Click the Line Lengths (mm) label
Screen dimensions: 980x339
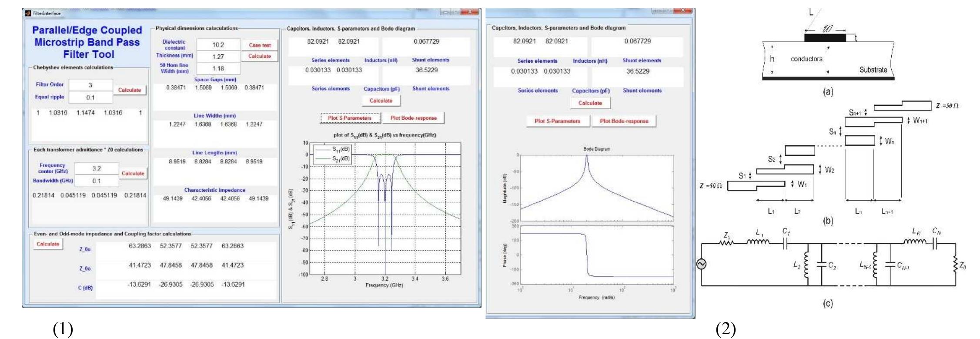point(215,153)
